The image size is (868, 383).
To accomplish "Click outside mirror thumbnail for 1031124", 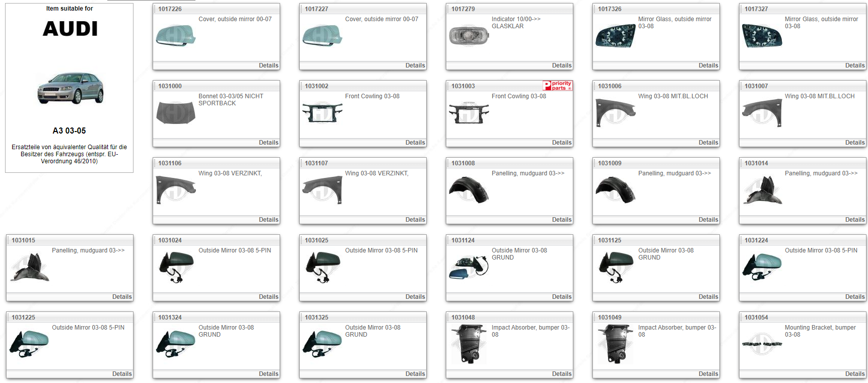I will [x=469, y=267].
